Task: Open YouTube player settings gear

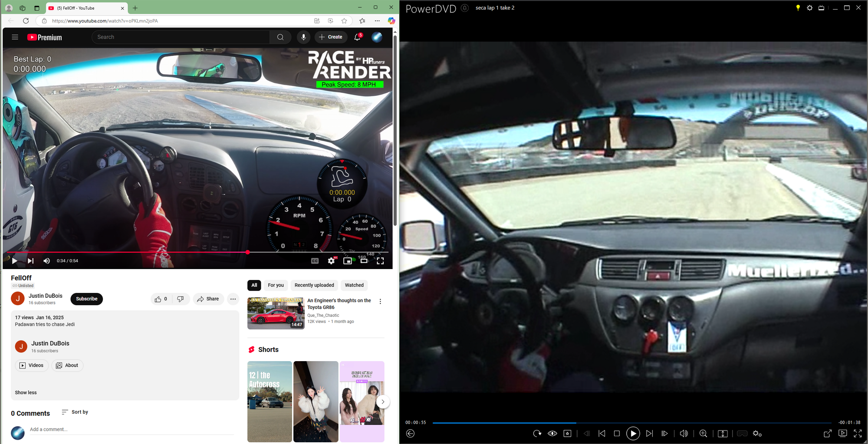Action: [x=332, y=261]
